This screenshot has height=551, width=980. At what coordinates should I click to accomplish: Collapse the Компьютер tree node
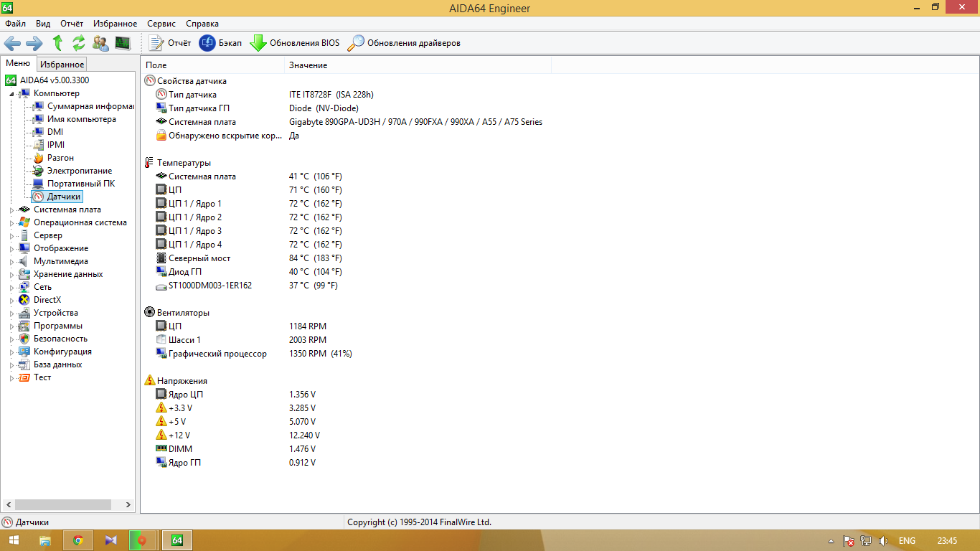[x=11, y=93]
